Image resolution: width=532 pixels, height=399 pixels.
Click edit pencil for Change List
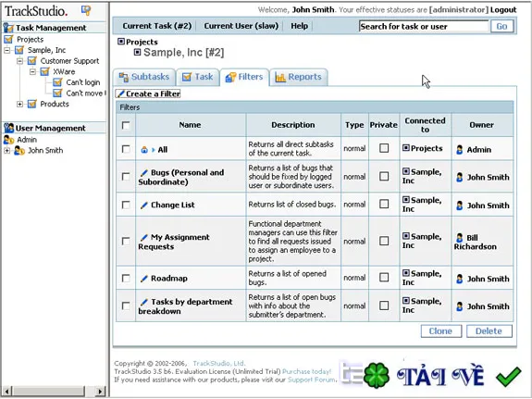click(x=143, y=206)
